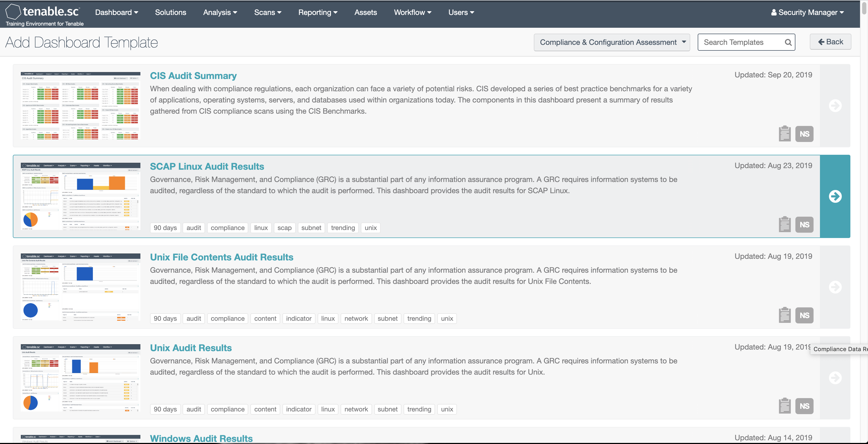Go to Assets page
The height and width of the screenshot is (444, 868).
pos(366,13)
